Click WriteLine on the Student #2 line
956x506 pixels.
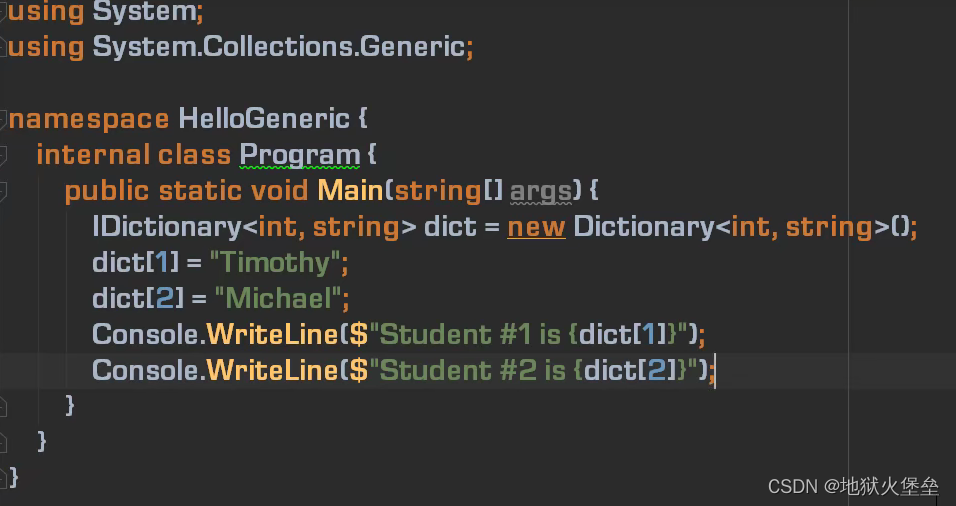(x=273, y=370)
